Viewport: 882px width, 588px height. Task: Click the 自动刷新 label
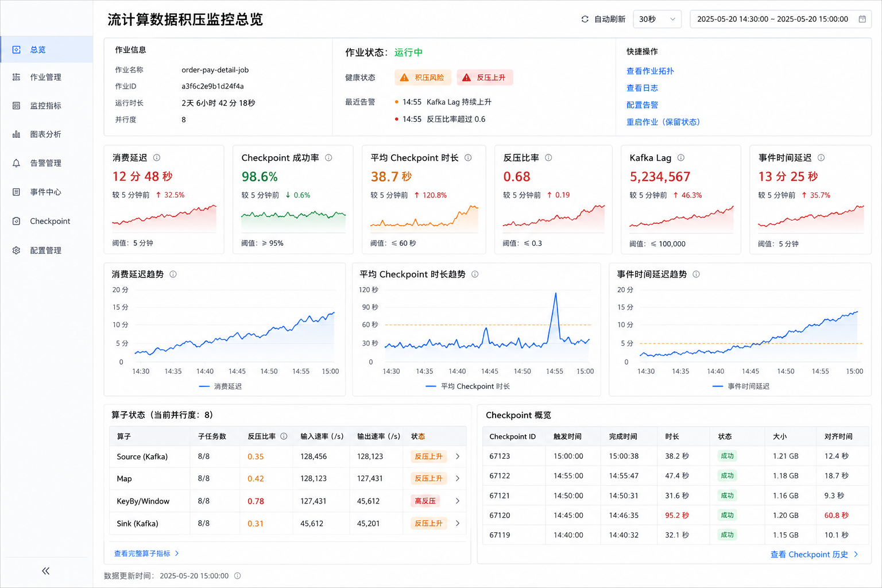pyautogui.click(x=610, y=19)
